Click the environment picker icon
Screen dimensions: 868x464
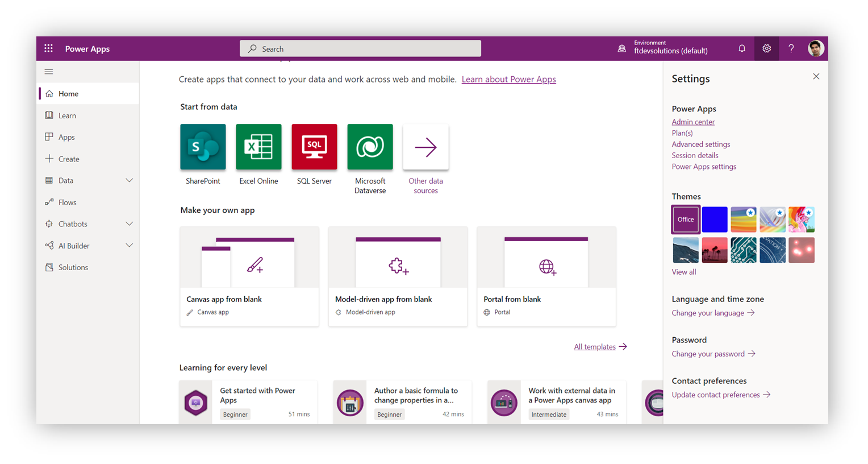[x=622, y=49]
